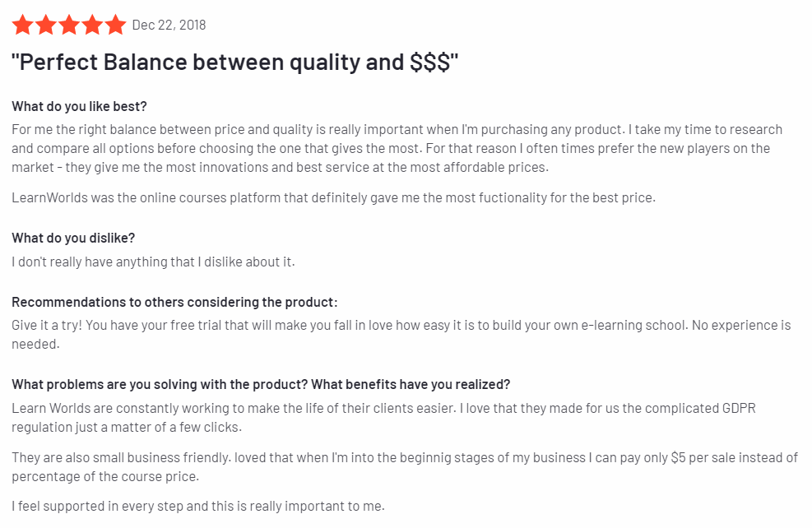The width and height of the screenshot is (812, 528).
Task: Click the second orange rating star
Action: click(45, 25)
